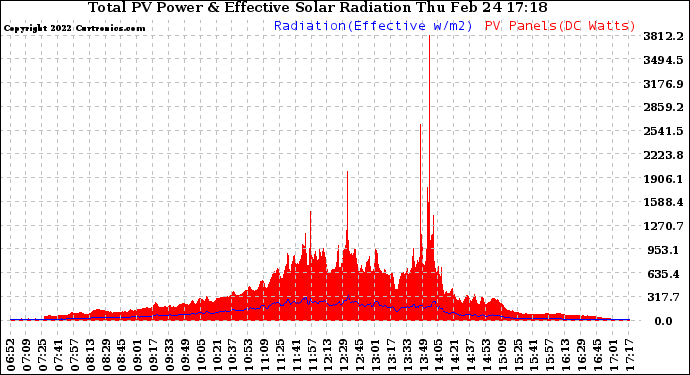Click the 3812.2 y-axis value
This screenshot has height=375, width=690.
tap(663, 36)
